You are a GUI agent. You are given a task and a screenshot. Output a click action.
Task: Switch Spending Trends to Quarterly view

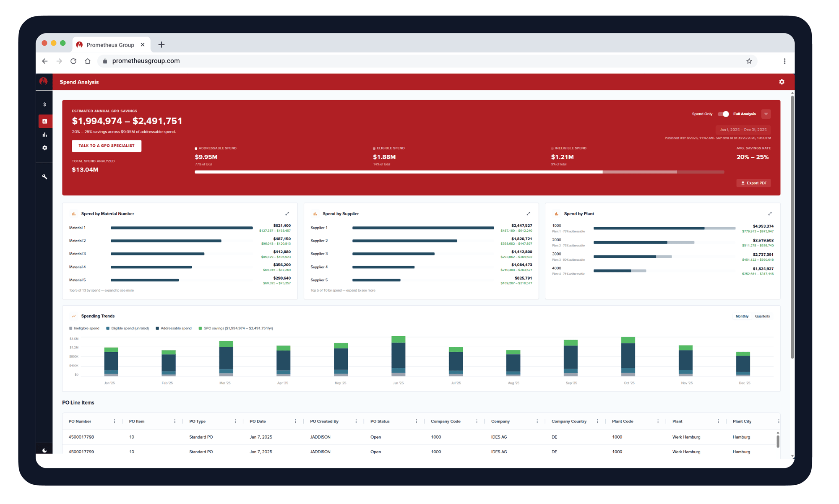[762, 317]
